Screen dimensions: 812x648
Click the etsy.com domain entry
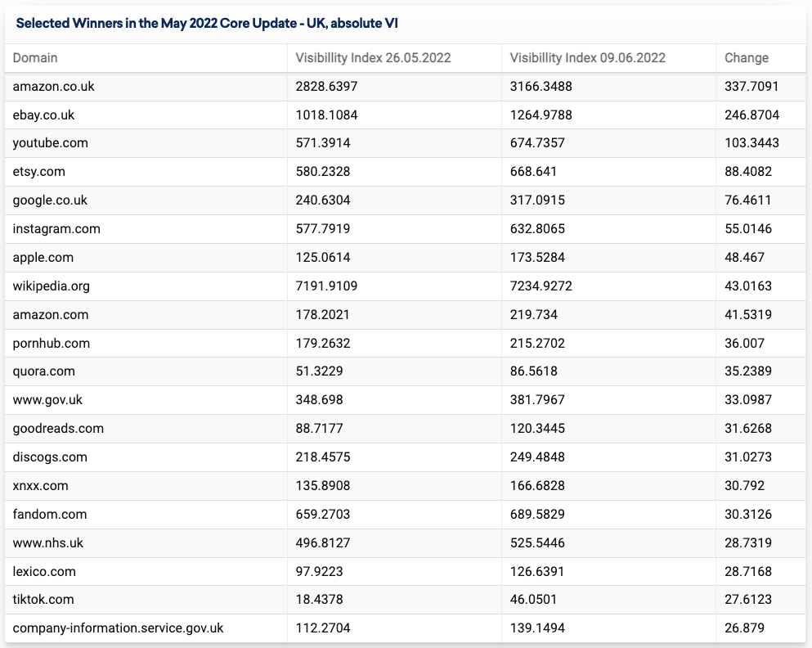pos(38,172)
